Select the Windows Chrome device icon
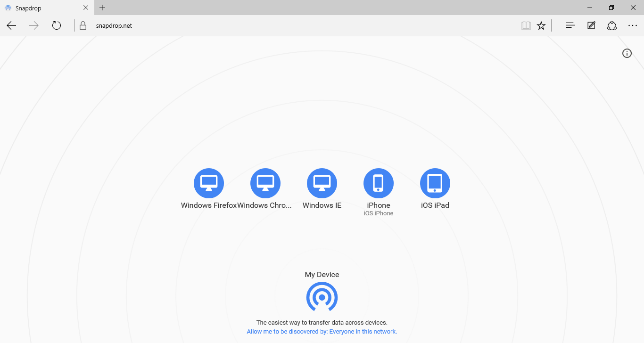This screenshot has width=644, height=343. click(x=265, y=183)
